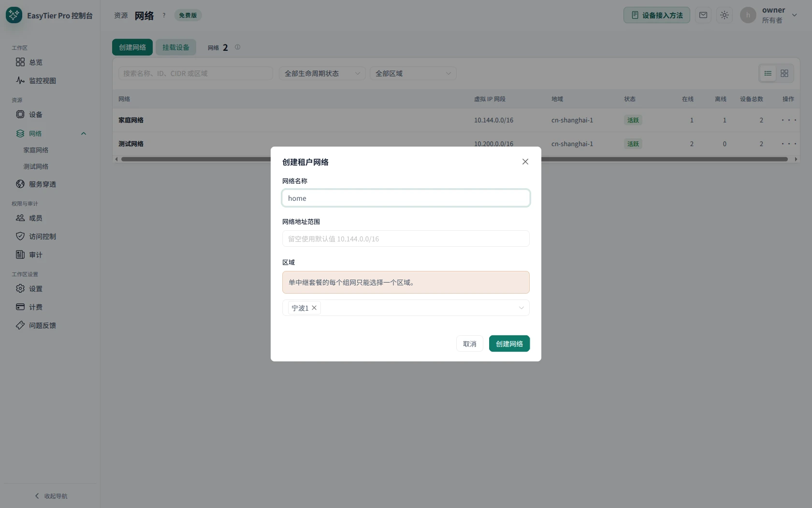The height and width of the screenshot is (508, 812).
Task: Click the info icon beside network count
Action: [237, 47]
